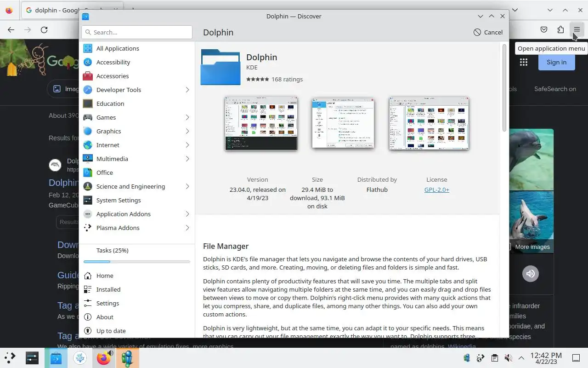The image size is (588, 368).
Task: Select the Developer Tools category icon
Action: coord(88,90)
